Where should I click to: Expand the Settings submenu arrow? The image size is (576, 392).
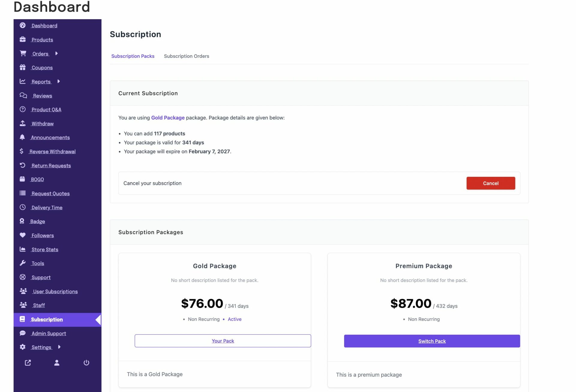59,347
